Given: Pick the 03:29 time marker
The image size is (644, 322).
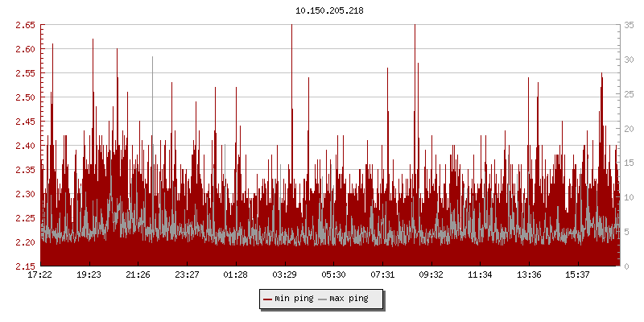Looking at the screenshot, I should coord(285,275).
